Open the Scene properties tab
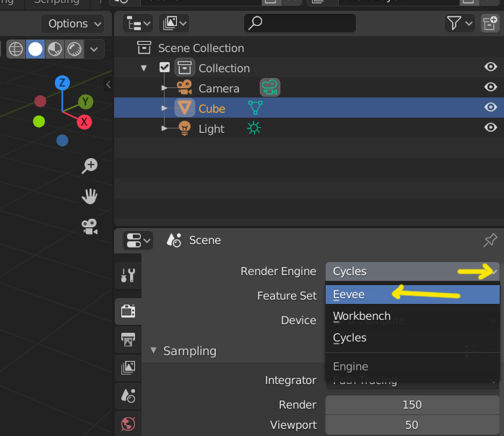The width and height of the screenshot is (504, 436). click(128, 396)
